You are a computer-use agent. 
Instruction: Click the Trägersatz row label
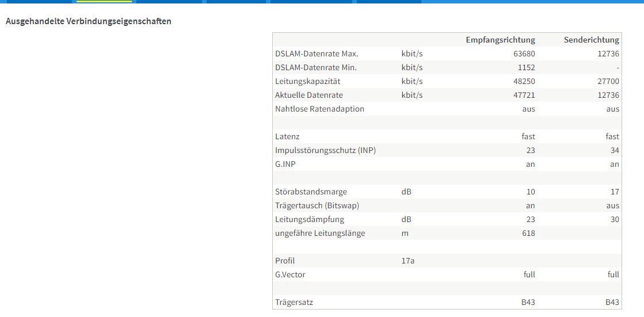coord(294,302)
